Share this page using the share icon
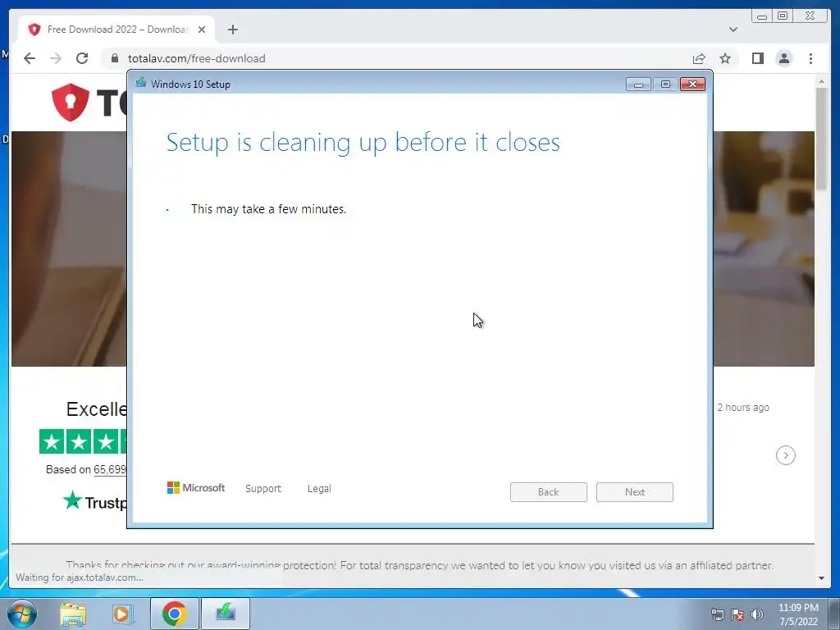The image size is (840, 630). [699, 58]
